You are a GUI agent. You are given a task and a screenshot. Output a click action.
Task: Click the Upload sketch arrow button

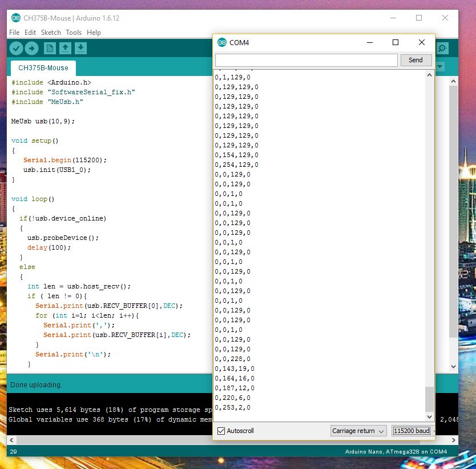(31, 49)
